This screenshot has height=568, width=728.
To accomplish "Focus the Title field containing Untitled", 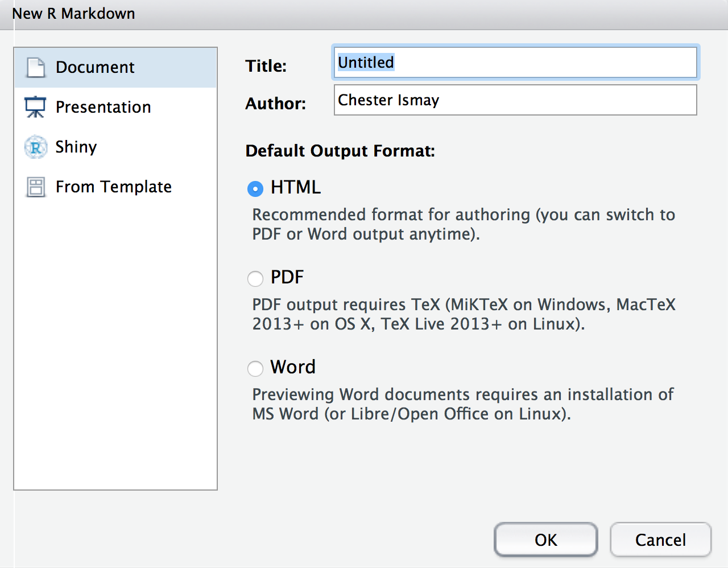I will coord(515,63).
